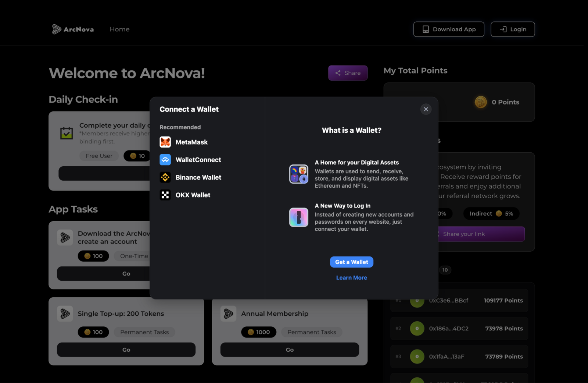Click the Permanent Tasks tag on Single Top-up
Image resolution: width=588 pixels, height=383 pixels.
tap(144, 332)
